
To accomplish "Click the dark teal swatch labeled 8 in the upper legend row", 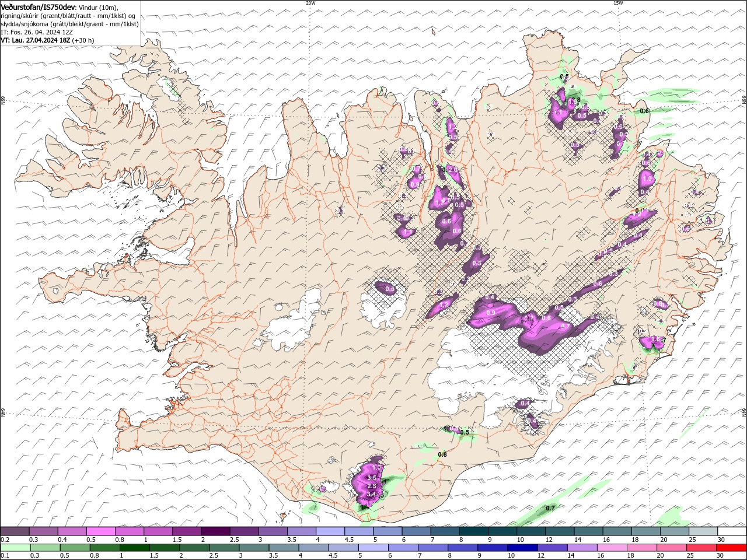I will coord(473,531).
